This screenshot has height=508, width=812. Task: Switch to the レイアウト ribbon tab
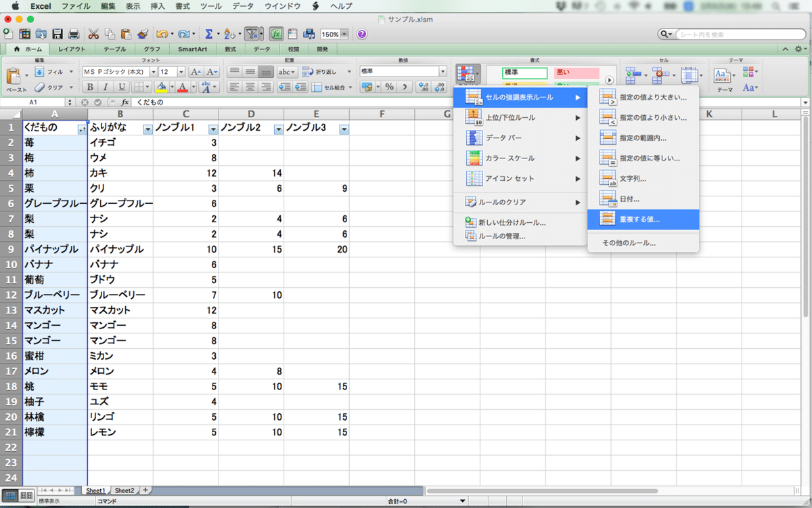pyautogui.click(x=72, y=49)
